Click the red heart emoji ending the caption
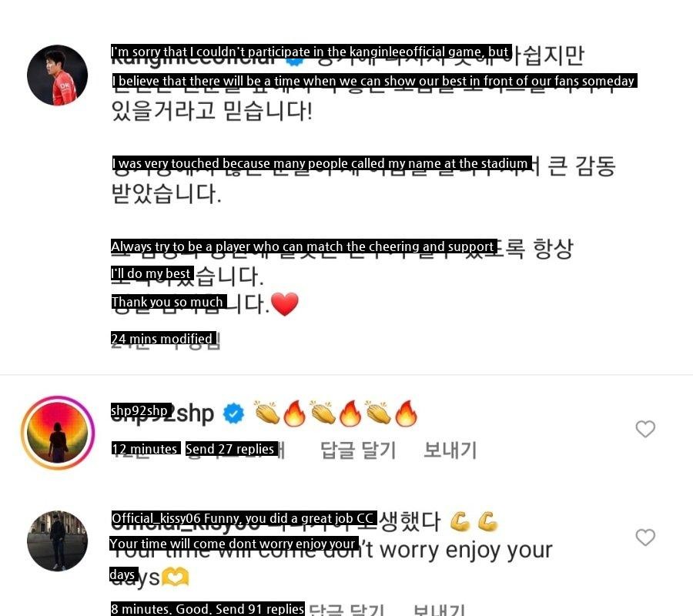This screenshot has width=693, height=616. click(x=285, y=304)
